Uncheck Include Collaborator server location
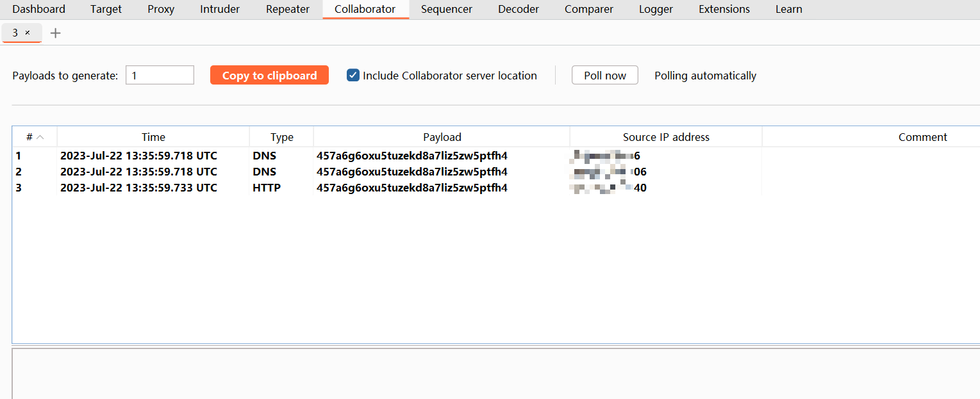Viewport: 980px width, 399px height. coord(353,76)
